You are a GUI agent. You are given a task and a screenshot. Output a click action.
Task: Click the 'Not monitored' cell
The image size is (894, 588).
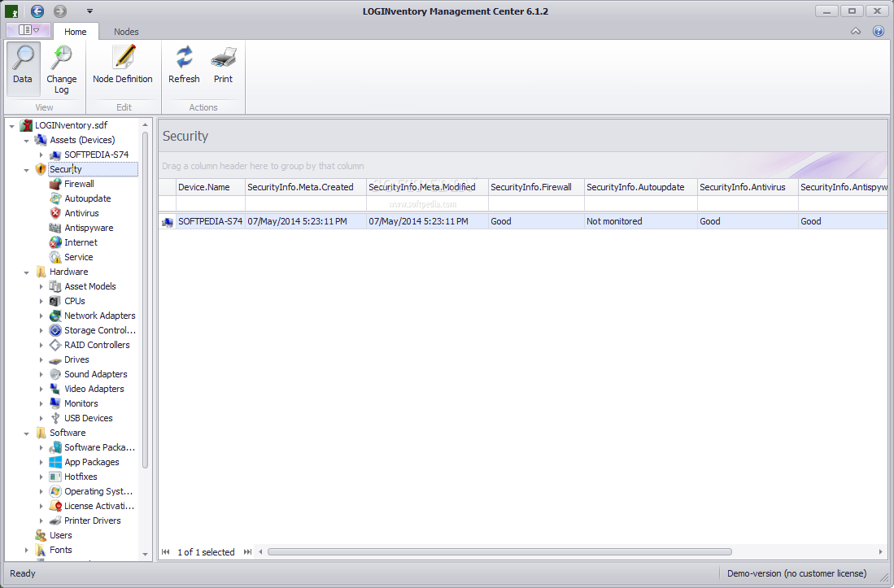point(641,221)
